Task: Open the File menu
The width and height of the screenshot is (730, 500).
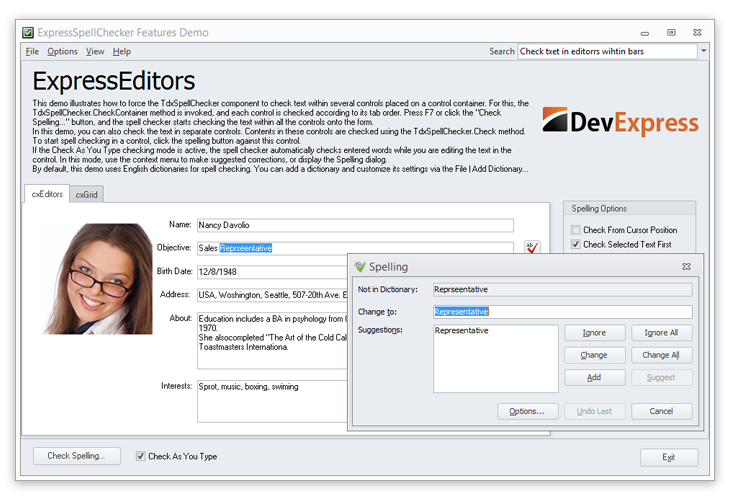Action: tap(32, 51)
